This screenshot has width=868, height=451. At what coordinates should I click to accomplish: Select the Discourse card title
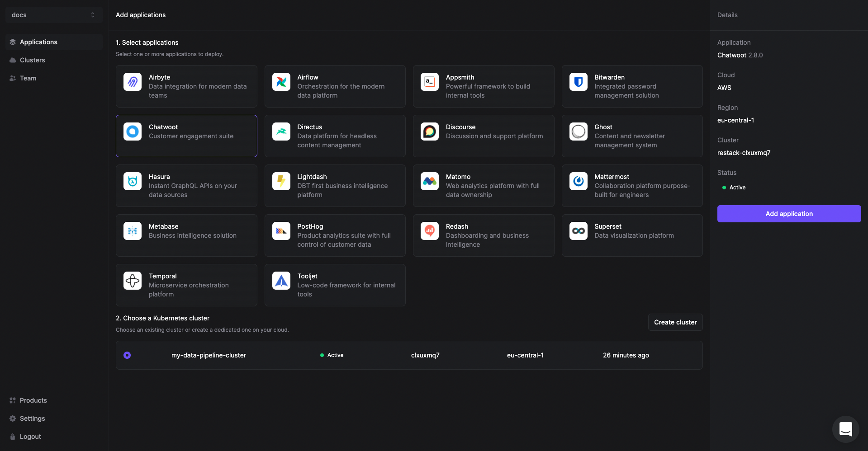pyautogui.click(x=460, y=127)
